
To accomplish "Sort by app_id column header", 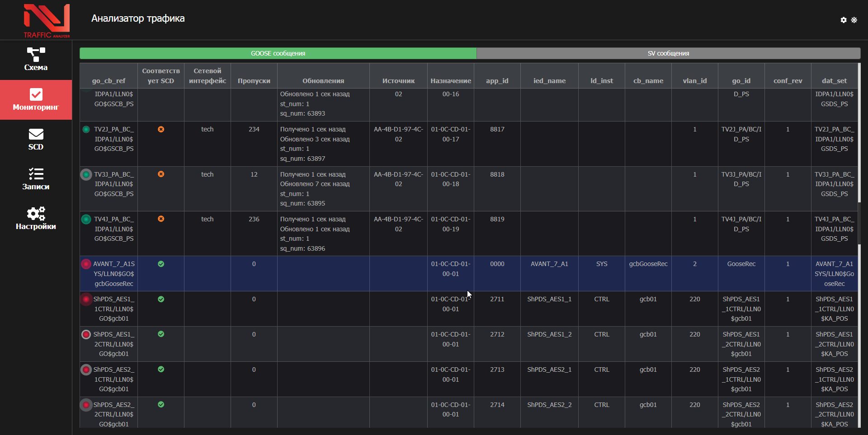I will tap(497, 81).
